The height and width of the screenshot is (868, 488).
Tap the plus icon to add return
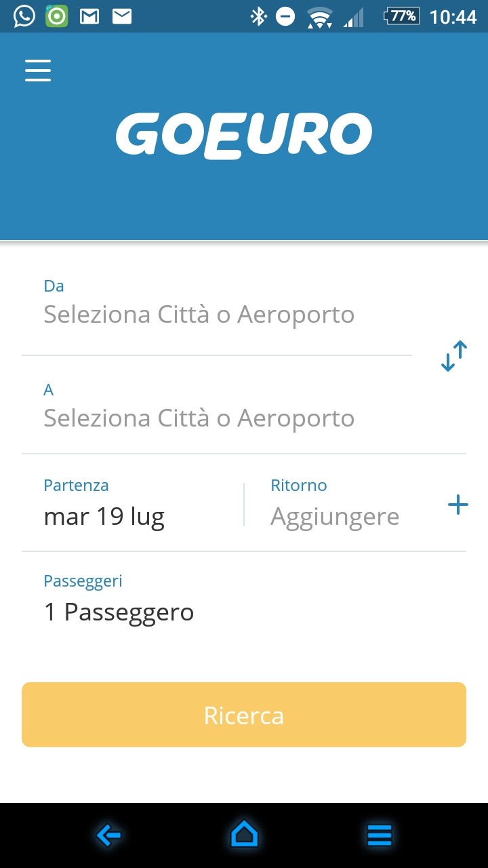coord(458,505)
